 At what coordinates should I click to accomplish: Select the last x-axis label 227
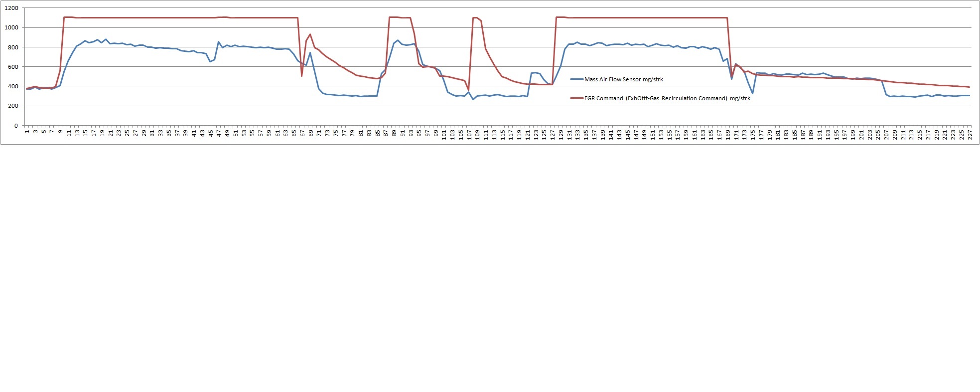click(970, 135)
